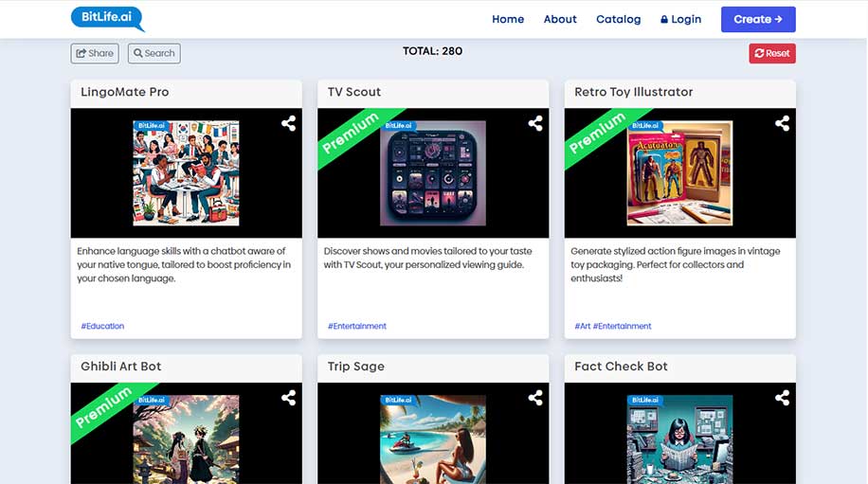Image resolution: width=868 pixels, height=484 pixels.
Task: Open the Retro Toy Illustrator thumbnail
Action: (679, 173)
